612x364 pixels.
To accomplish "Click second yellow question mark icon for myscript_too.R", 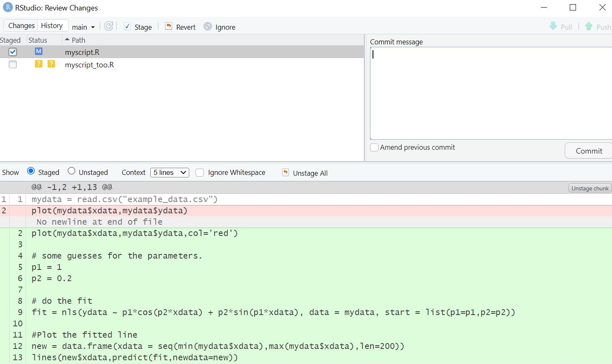I will [51, 64].
